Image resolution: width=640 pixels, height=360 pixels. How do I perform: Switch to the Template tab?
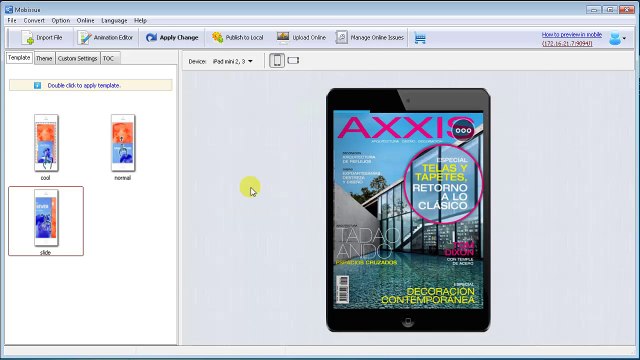pyautogui.click(x=19, y=58)
